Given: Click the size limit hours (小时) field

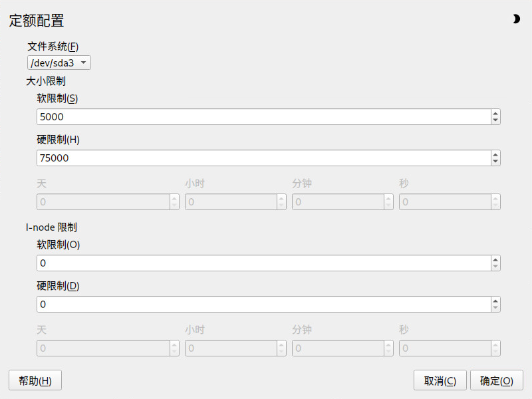Looking at the screenshot, I should click(x=231, y=202).
